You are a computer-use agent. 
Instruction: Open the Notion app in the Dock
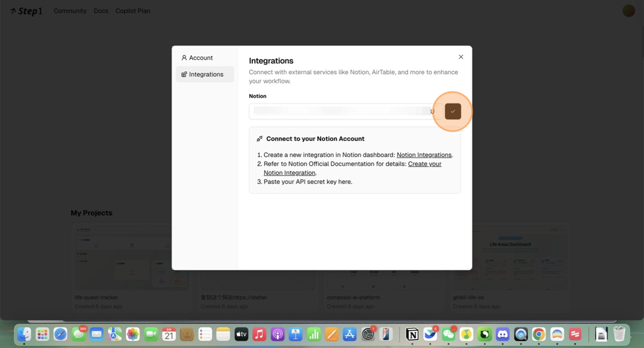(412, 334)
